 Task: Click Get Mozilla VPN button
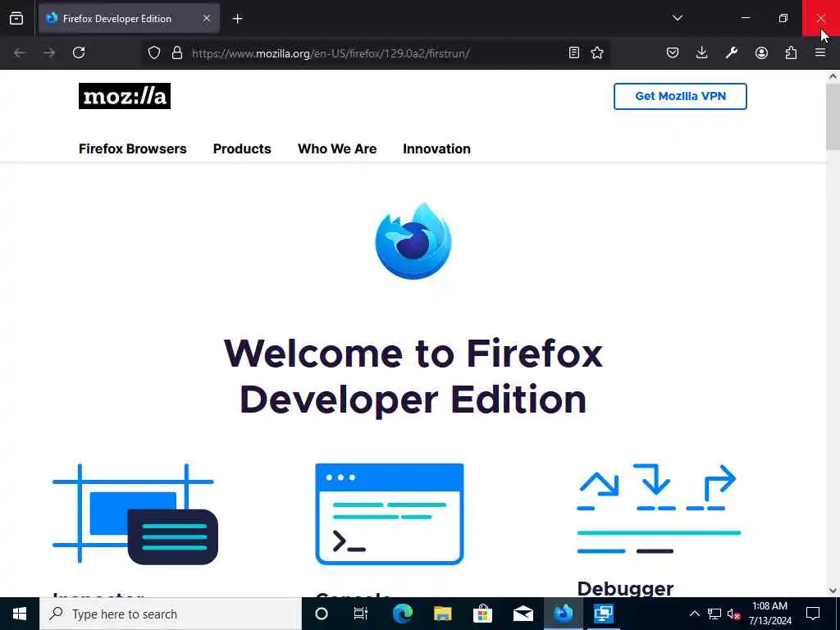(x=680, y=97)
